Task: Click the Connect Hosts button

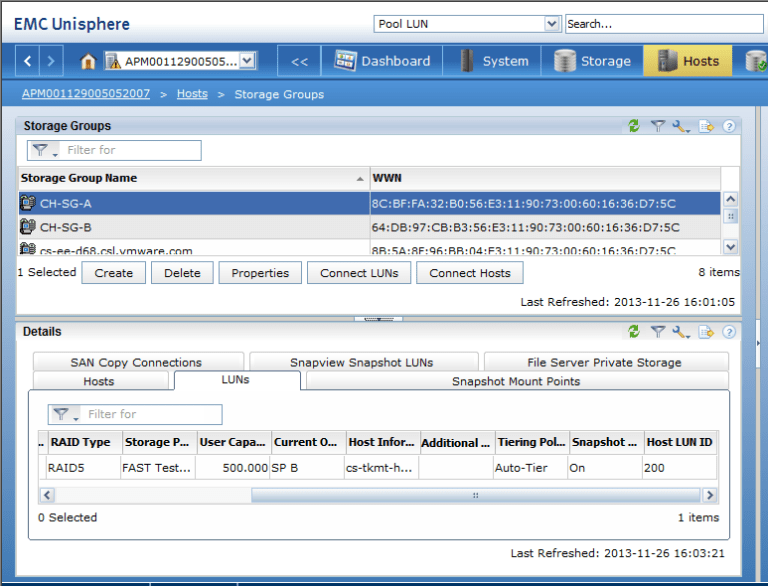Action: [x=470, y=273]
